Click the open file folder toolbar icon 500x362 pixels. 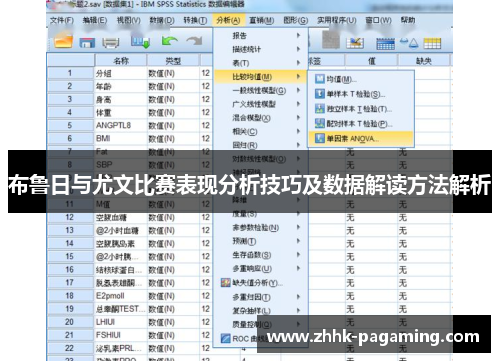tap(63, 42)
